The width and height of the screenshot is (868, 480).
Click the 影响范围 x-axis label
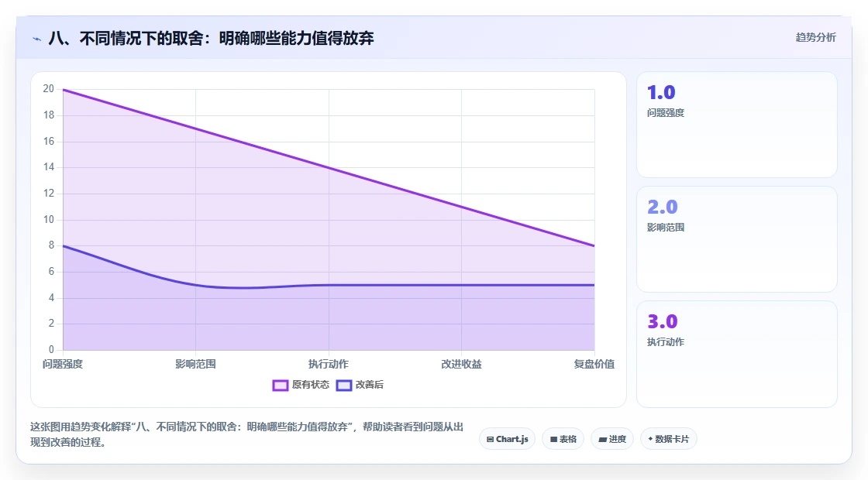click(x=195, y=364)
